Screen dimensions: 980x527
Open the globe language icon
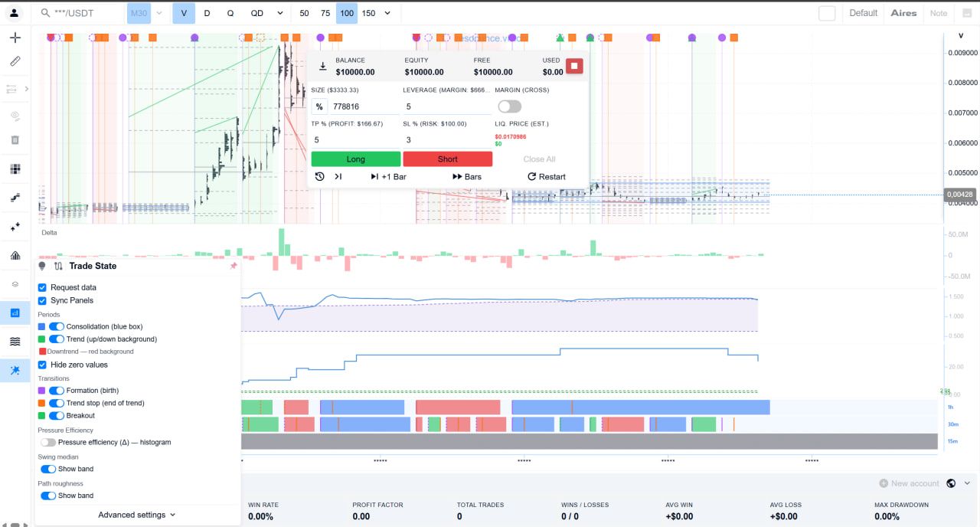click(x=951, y=483)
